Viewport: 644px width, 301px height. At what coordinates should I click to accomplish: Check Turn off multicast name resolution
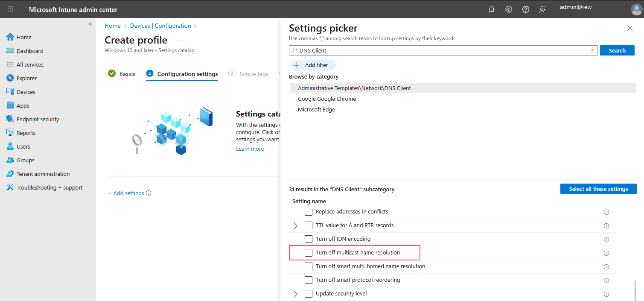309,253
